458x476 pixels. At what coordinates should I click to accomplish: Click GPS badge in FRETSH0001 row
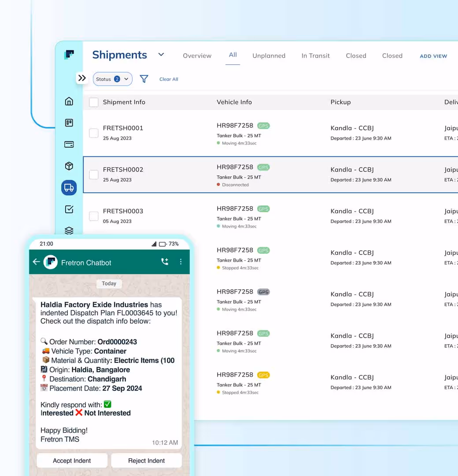(263, 126)
